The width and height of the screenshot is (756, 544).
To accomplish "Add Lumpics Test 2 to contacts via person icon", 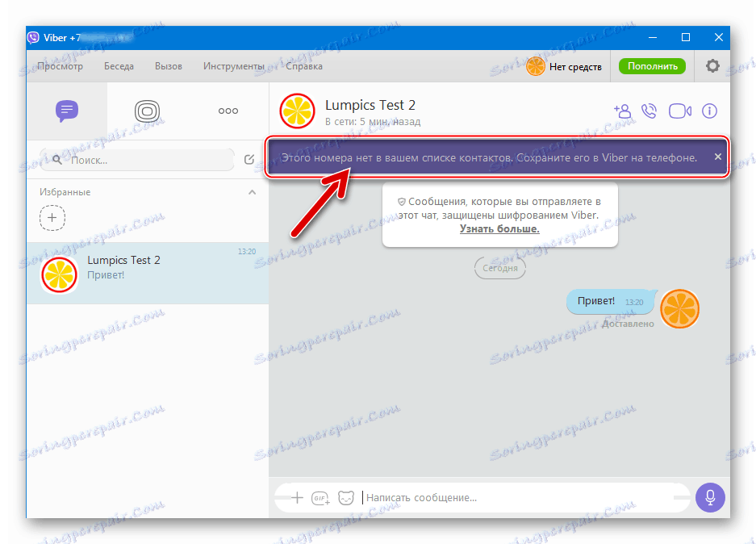I will 622,111.
